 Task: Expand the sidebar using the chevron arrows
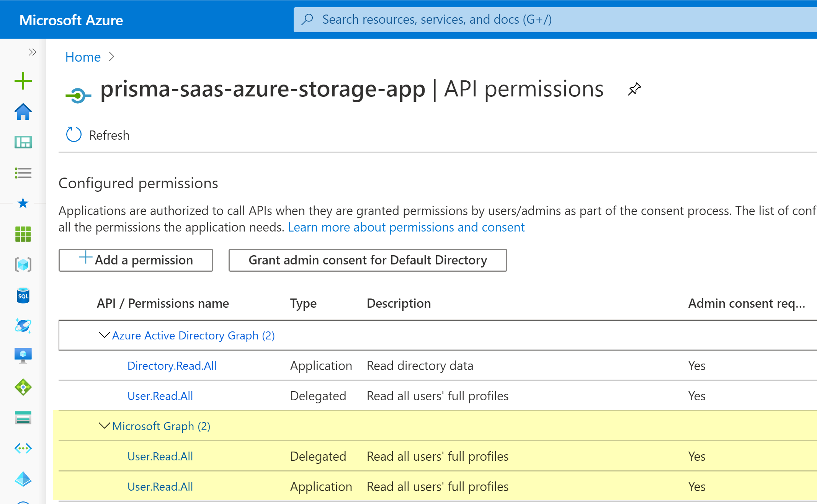32,52
